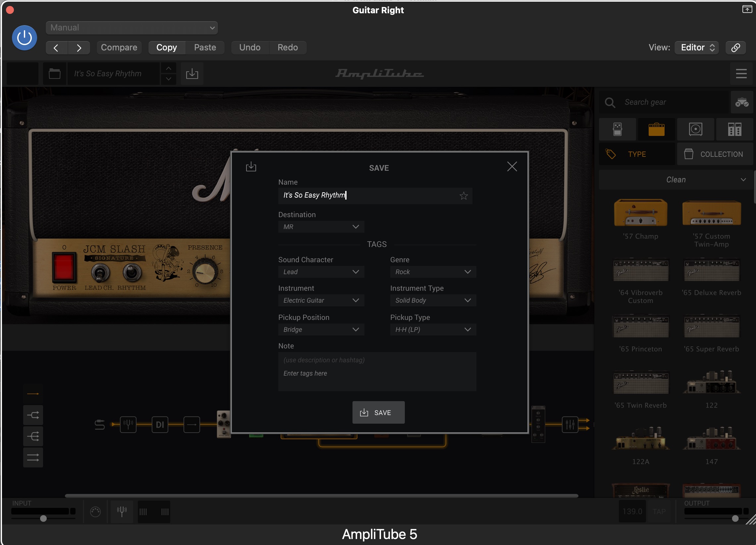Open the mixer block at chain end
The width and height of the screenshot is (756, 545).
(x=570, y=425)
